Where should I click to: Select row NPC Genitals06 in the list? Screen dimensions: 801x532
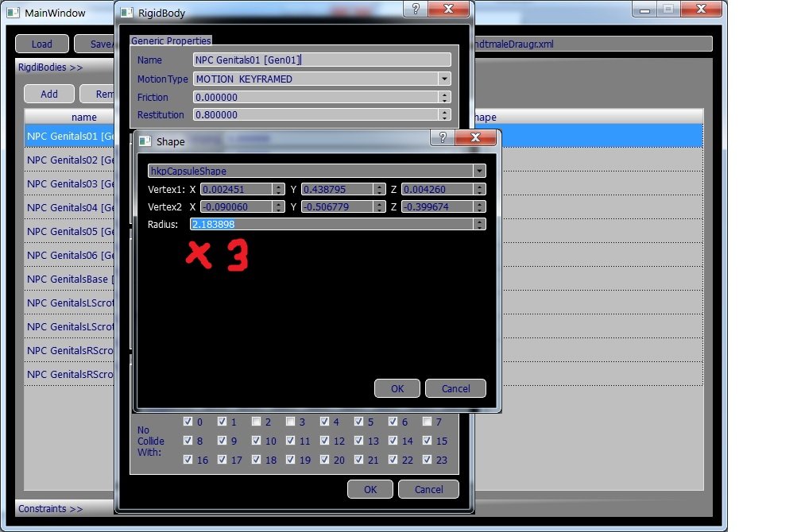69,255
